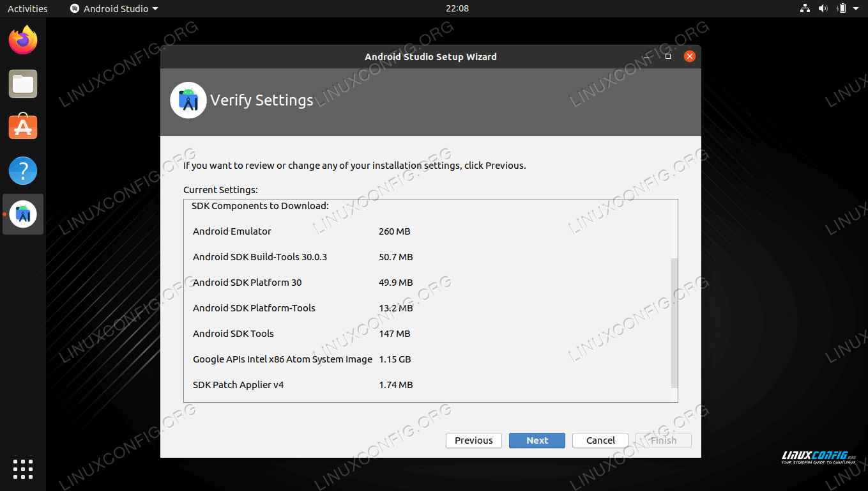
Task: Click the Current Settings label
Action: [220, 190]
